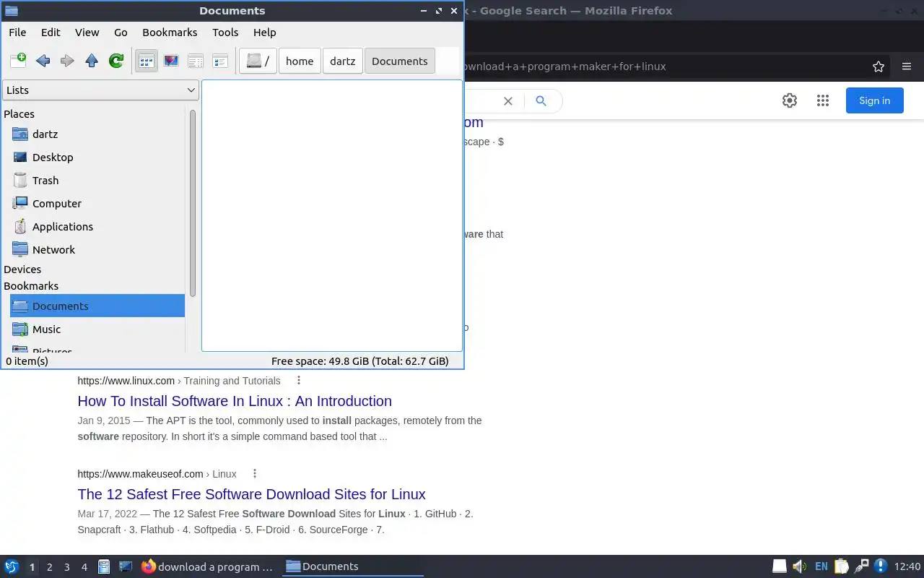Open dartz home folder in Places
Screen dimensions: 924x578
pyautogui.click(x=97, y=134)
